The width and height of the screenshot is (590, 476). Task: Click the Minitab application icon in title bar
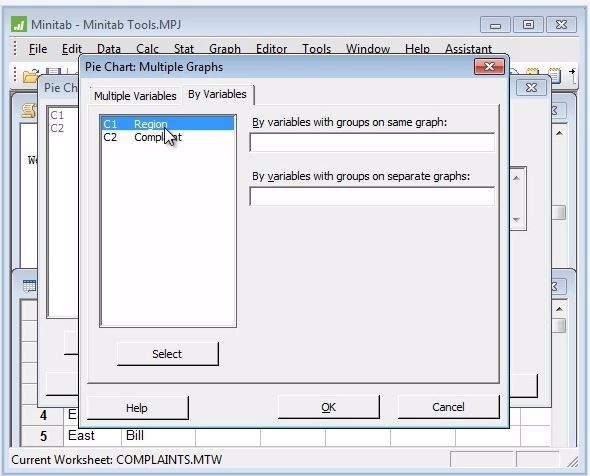coord(18,24)
